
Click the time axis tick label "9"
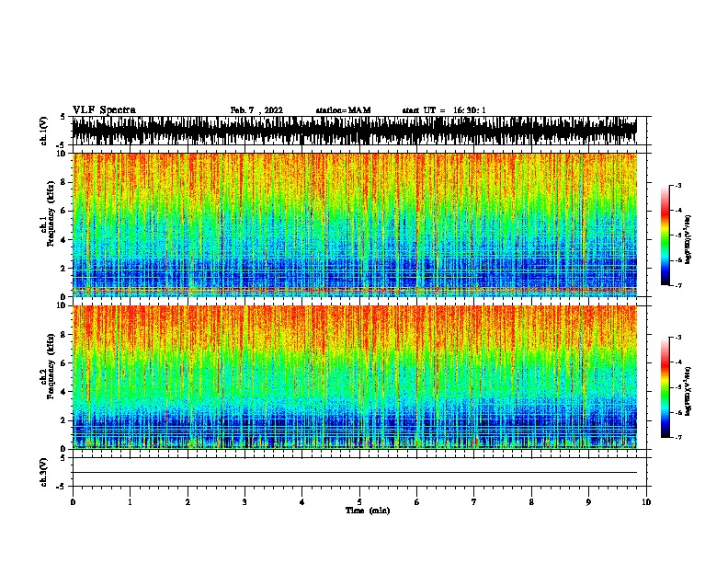588,502
